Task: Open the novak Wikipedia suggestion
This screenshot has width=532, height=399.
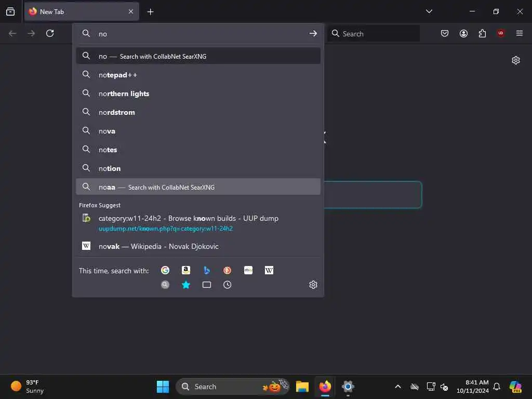Action: pyautogui.click(x=198, y=246)
